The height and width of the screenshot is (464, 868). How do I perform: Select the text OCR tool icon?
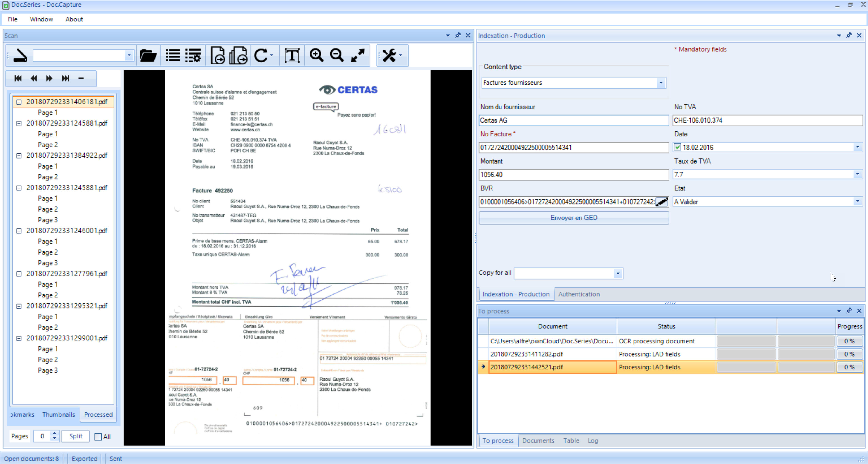pyautogui.click(x=292, y=55)
